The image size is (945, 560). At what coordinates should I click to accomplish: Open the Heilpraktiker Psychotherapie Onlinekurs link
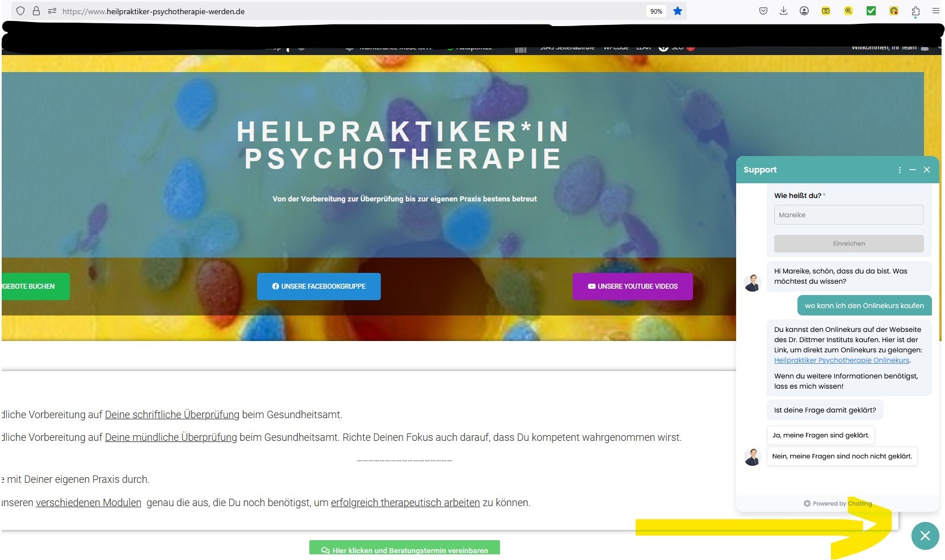click(841, 360)
